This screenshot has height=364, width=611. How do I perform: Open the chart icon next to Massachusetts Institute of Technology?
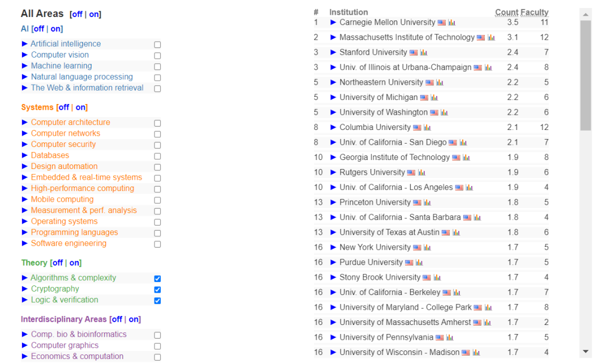coord(491,38)
